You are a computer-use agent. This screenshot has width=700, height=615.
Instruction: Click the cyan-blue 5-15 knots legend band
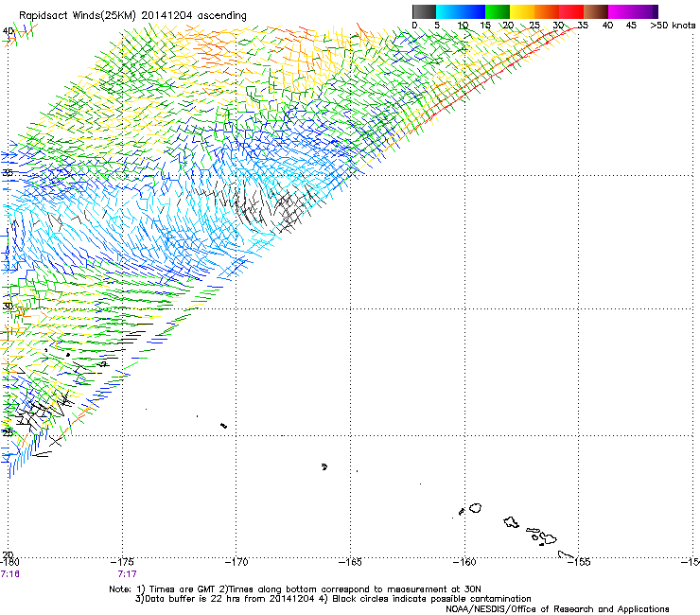[x=461, y=11]
